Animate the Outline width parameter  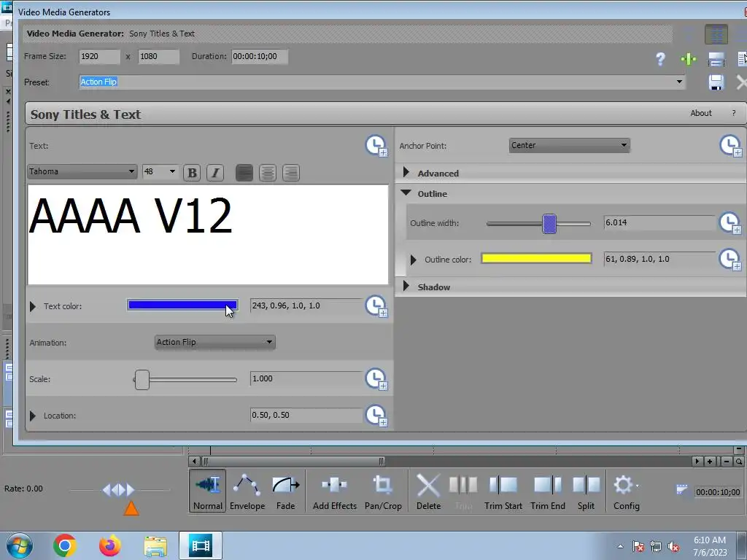[730, 223]
